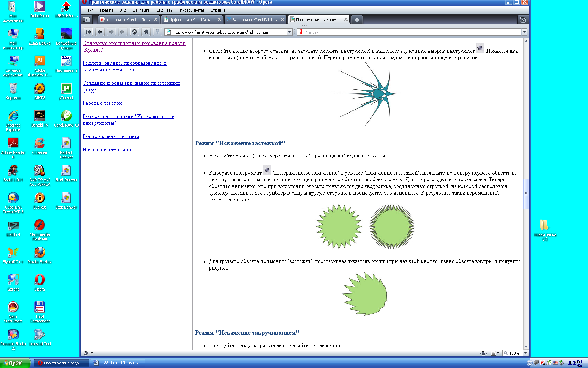Click the Fast Forward navigation button
Screen dimensions: 588x368
coord(123,32)
